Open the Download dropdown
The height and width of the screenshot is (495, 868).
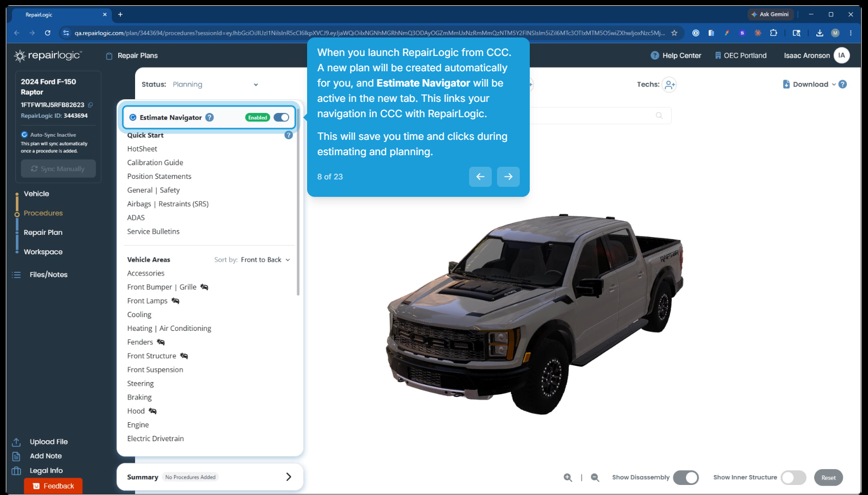tap(809, 84)
